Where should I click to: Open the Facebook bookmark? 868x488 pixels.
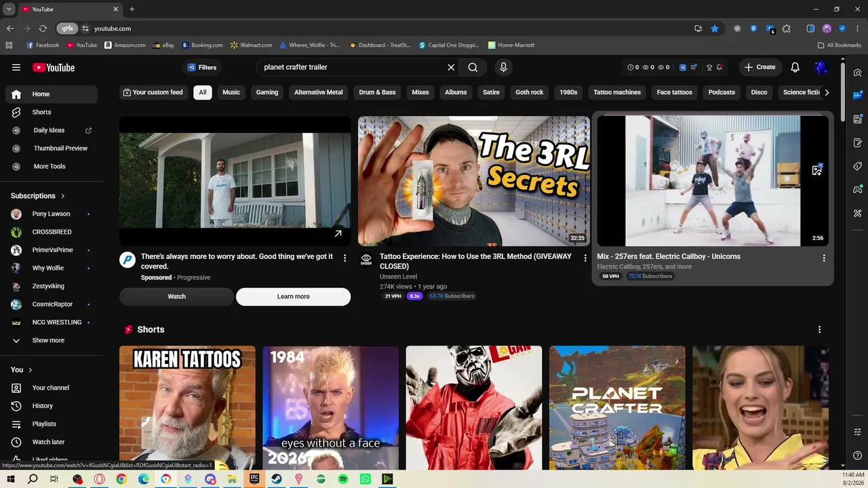pos(43,45)
